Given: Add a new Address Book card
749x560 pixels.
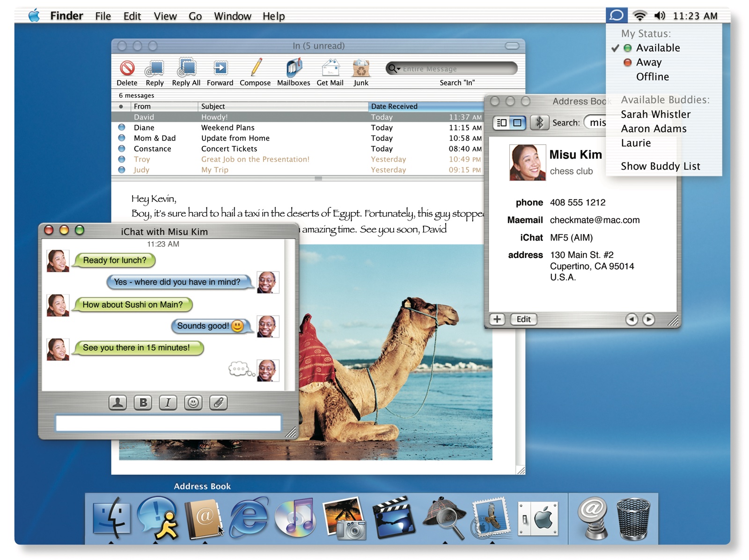Looking at the screenshot, I should point(497,319).
